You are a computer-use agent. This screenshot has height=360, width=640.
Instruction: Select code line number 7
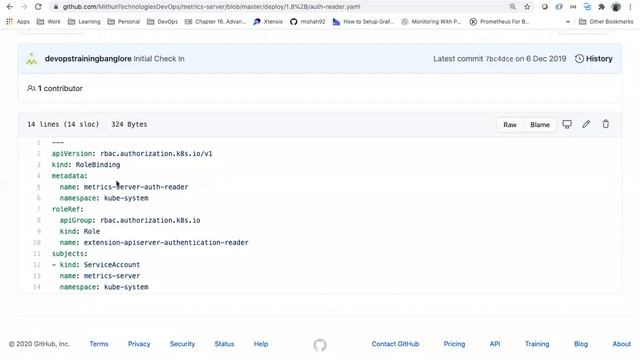click(x=38, y=209)
